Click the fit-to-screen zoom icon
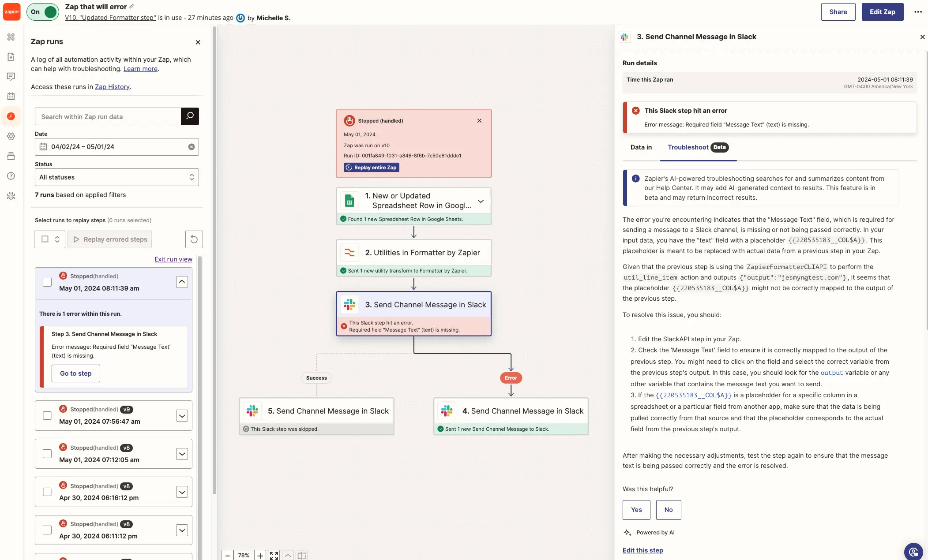Viewport: 928px width, 560px height. 273,555
